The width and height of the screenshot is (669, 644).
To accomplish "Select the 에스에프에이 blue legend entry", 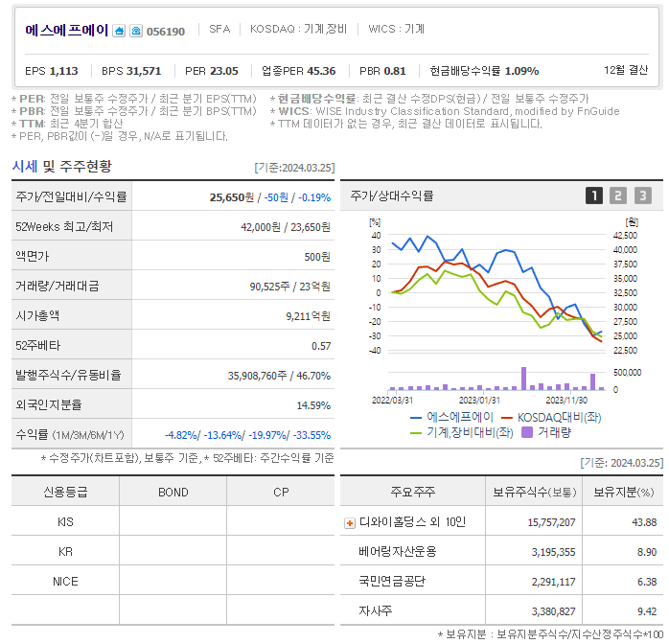I will click(451, 417).
